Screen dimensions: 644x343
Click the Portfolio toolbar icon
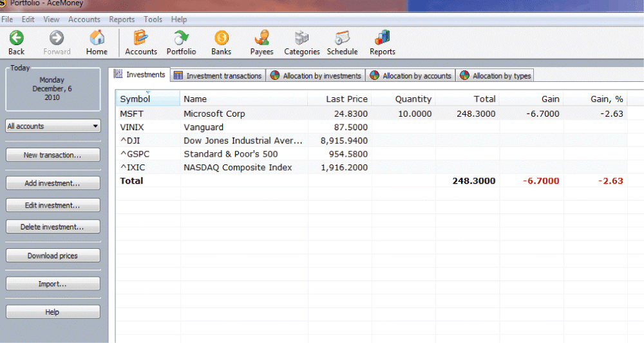pos(181,39)
